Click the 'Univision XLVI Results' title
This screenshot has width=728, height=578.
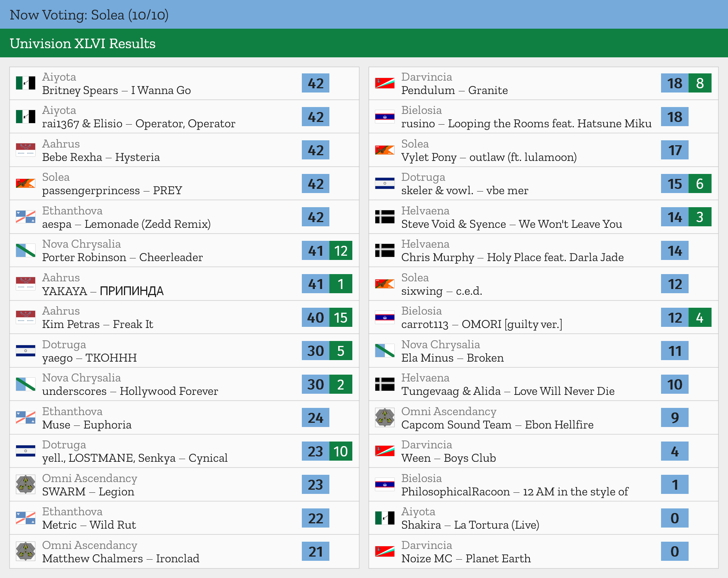click(x=83, y=44)
